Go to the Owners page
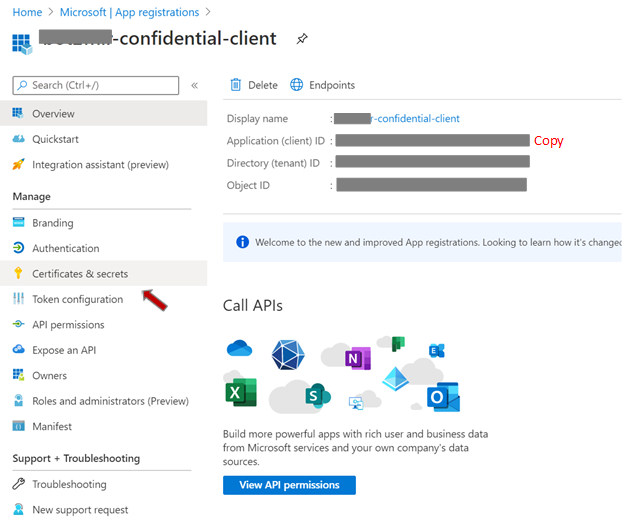This screenshot has width=624, height=530. pos(49,376)
